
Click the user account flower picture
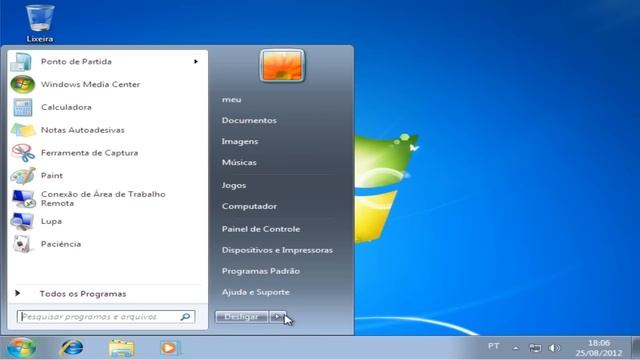pos(282,66)
